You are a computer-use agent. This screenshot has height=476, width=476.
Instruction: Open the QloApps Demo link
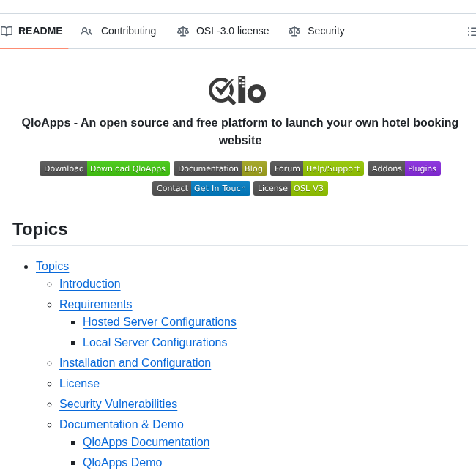pos(122,462)
